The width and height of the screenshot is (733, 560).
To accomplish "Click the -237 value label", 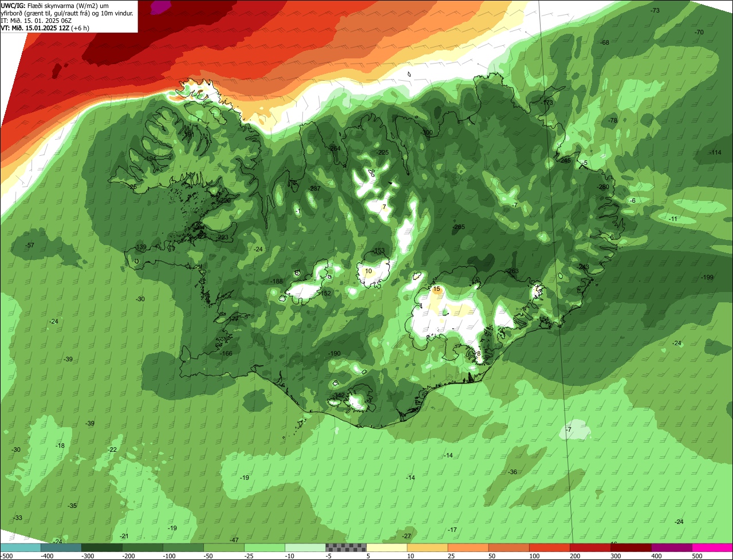I will (x=314, y=188).
